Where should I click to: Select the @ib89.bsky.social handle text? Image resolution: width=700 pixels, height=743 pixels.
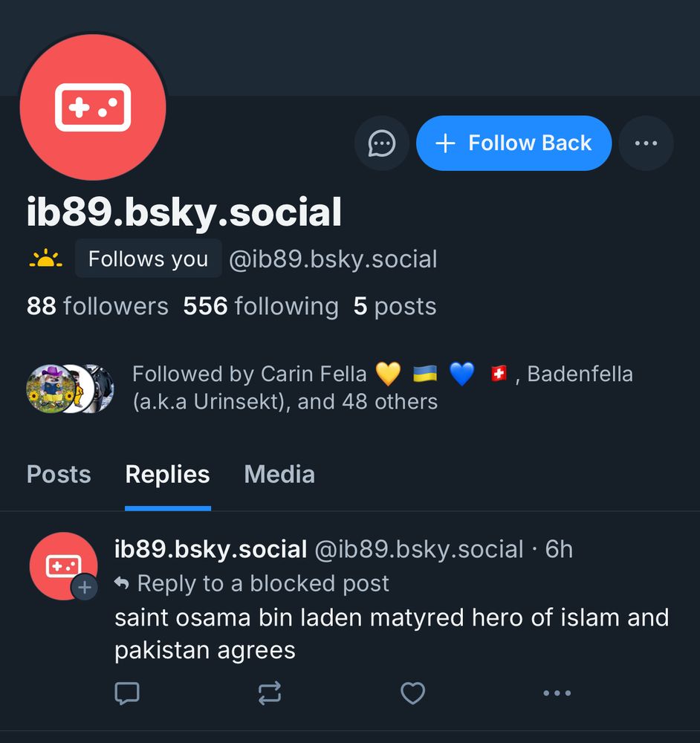click(333, 259)
